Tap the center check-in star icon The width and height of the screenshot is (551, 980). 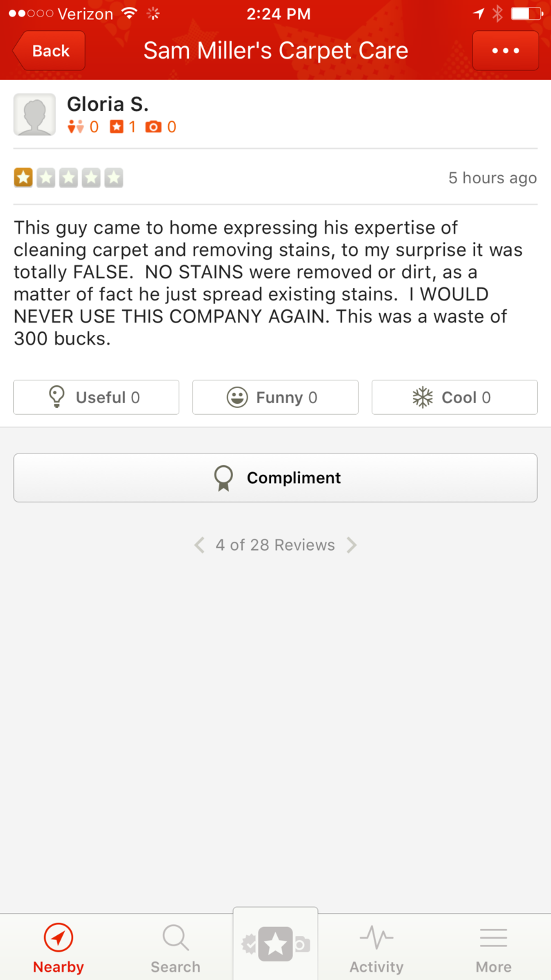pyautogui.click(x=275, y=944)
